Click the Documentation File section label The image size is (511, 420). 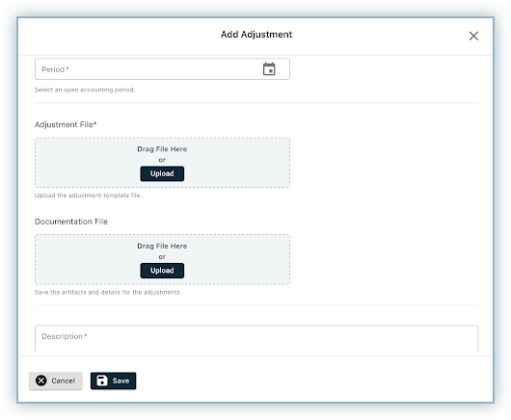pos(71,222)
